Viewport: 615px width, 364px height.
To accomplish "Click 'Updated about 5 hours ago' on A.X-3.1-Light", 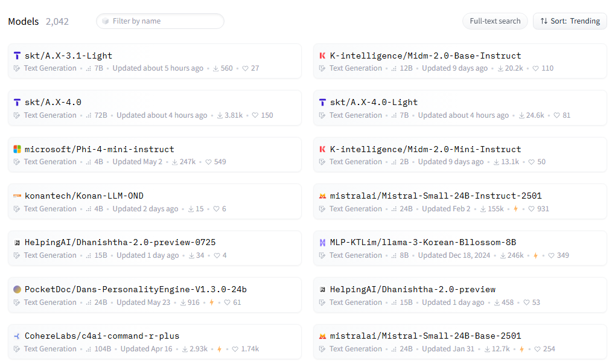I will click(158, 68).
